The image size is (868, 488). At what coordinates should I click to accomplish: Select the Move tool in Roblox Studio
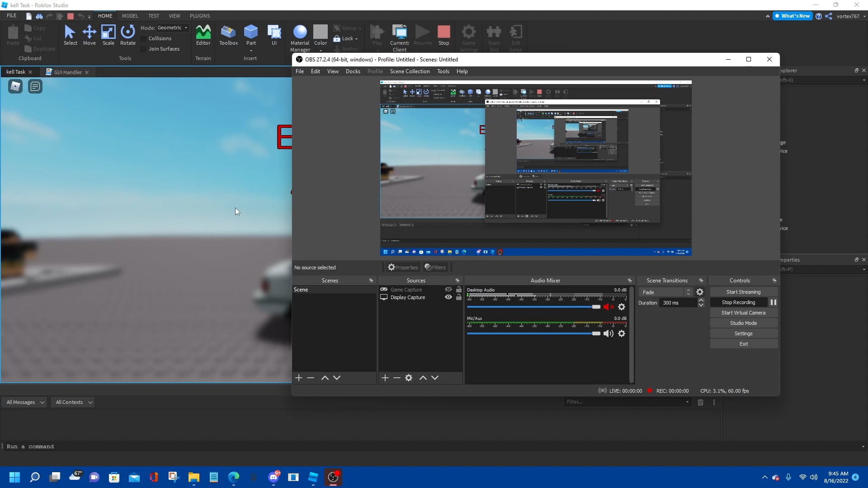89,35
